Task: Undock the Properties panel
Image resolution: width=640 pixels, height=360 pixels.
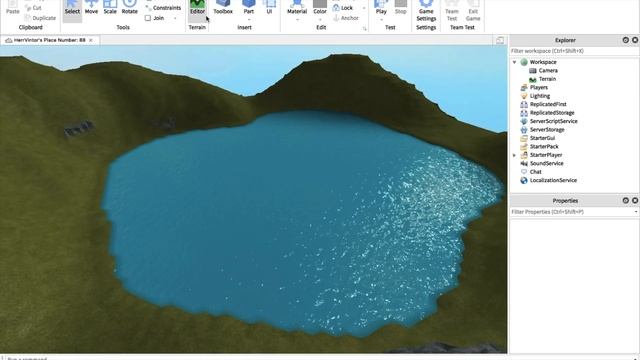Action: coord(625,200)
